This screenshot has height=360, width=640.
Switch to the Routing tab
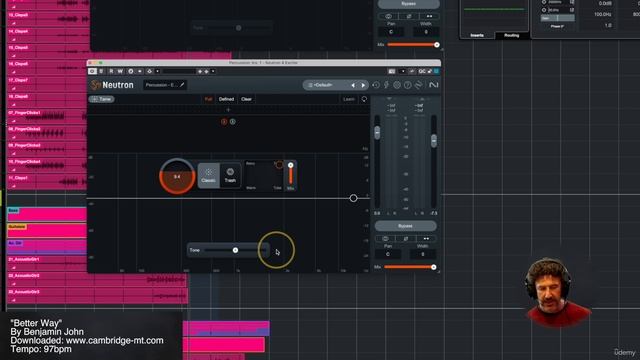coord(511,36)
